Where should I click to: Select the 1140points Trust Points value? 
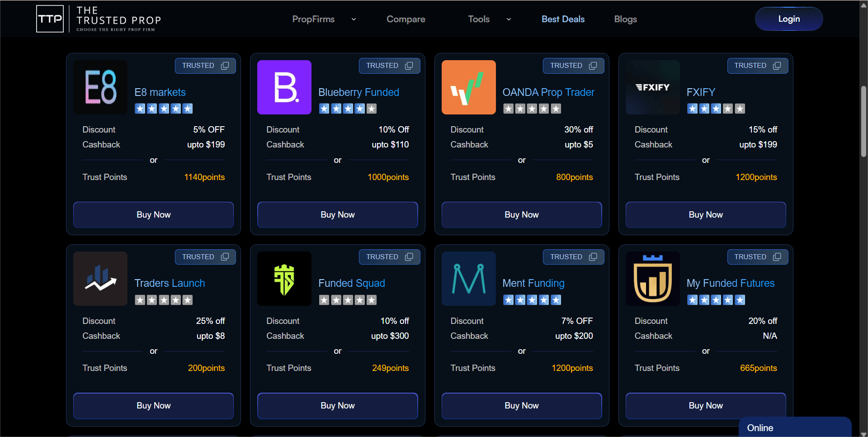click(x=204, y=177)
